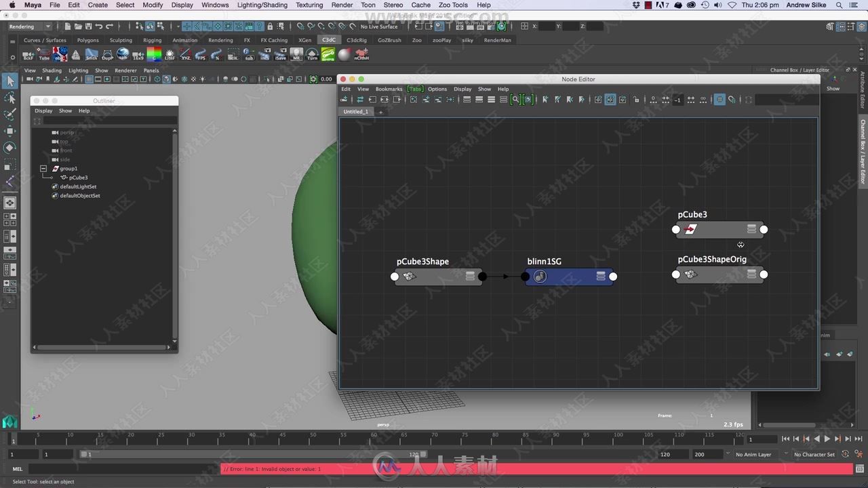Toggle pCube3ShapeOrig node view mode button
This screenshot has height=488, width=868.
(x=751, y=274)
